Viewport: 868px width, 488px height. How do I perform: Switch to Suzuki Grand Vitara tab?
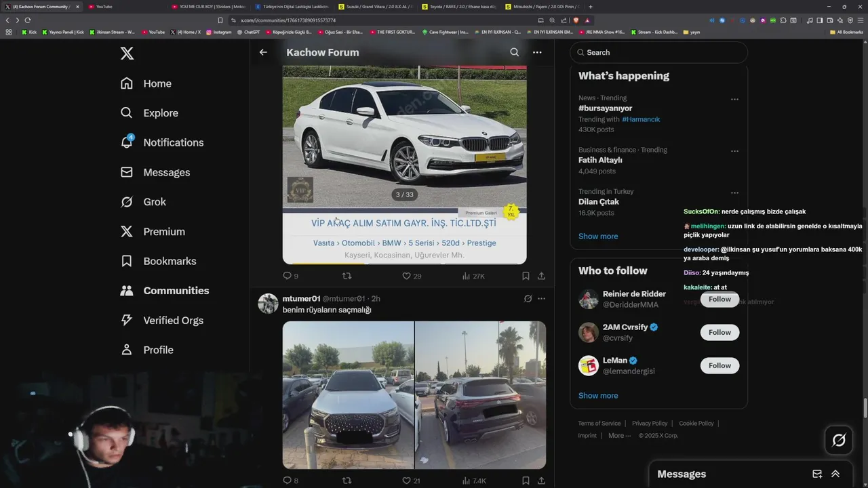(376, 6)
